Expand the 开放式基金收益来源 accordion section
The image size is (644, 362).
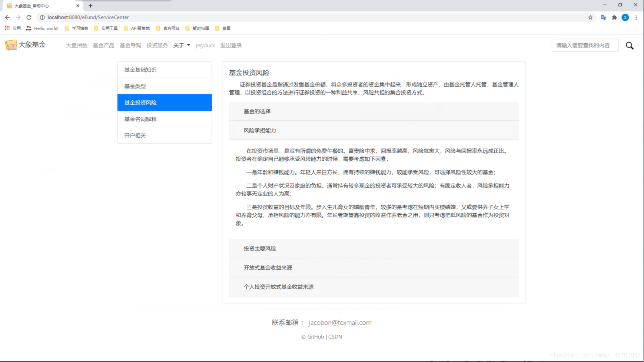point(374,268)
